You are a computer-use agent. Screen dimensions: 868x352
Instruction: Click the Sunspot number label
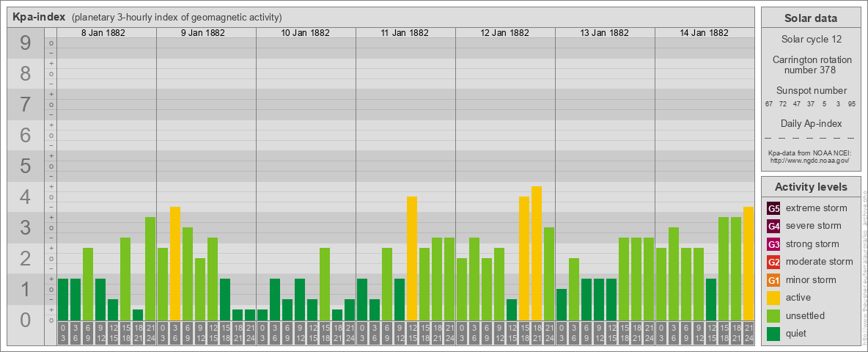click(812, 90)
